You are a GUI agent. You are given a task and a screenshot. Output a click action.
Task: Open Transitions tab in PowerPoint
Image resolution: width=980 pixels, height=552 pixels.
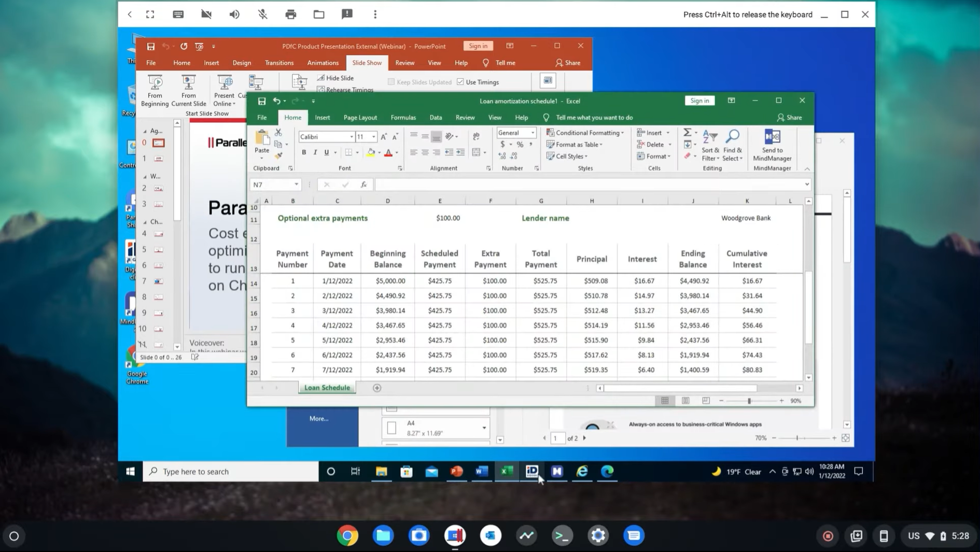[x=279, y=63]
